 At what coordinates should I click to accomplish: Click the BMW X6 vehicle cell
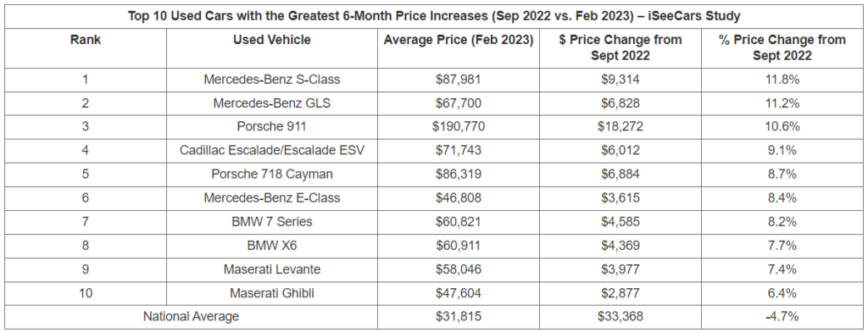[272, 246]
